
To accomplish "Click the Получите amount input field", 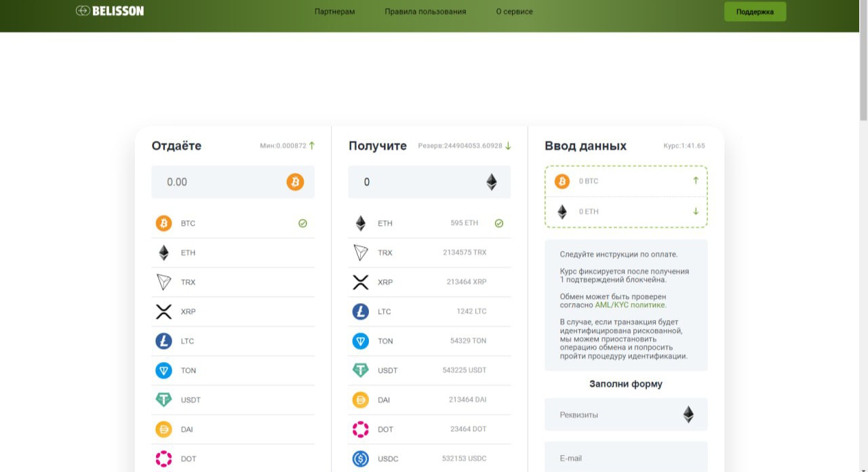I will [429, 182].
